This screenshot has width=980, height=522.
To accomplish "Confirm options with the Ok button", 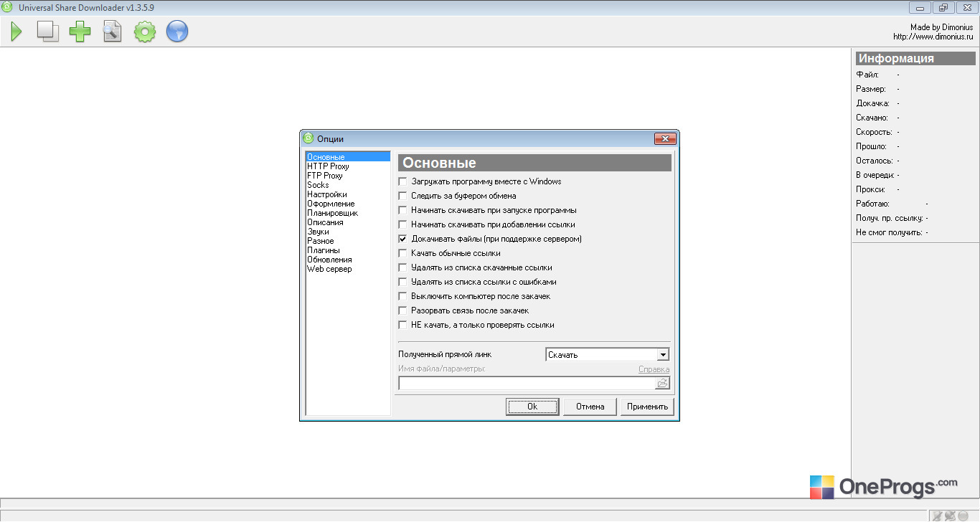I will coord(532,407).
